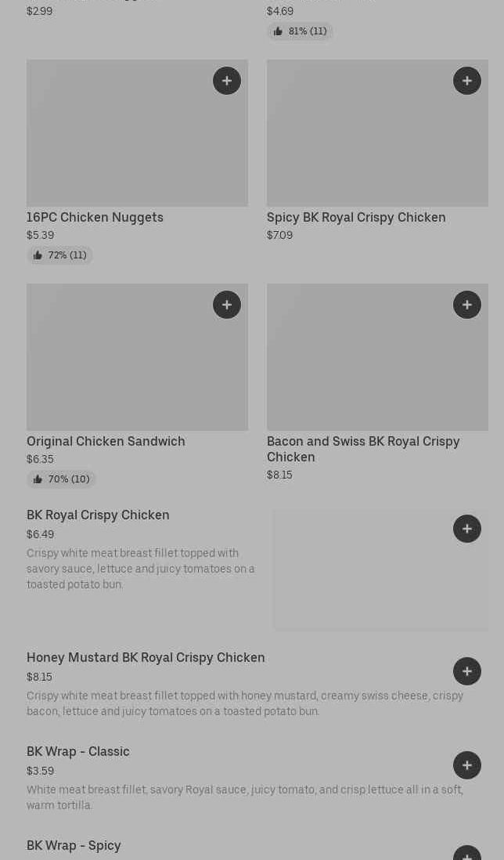
Task: Add Bacon and Swiss BK Royal Crispy Chicken
Action: coord(467,305)
